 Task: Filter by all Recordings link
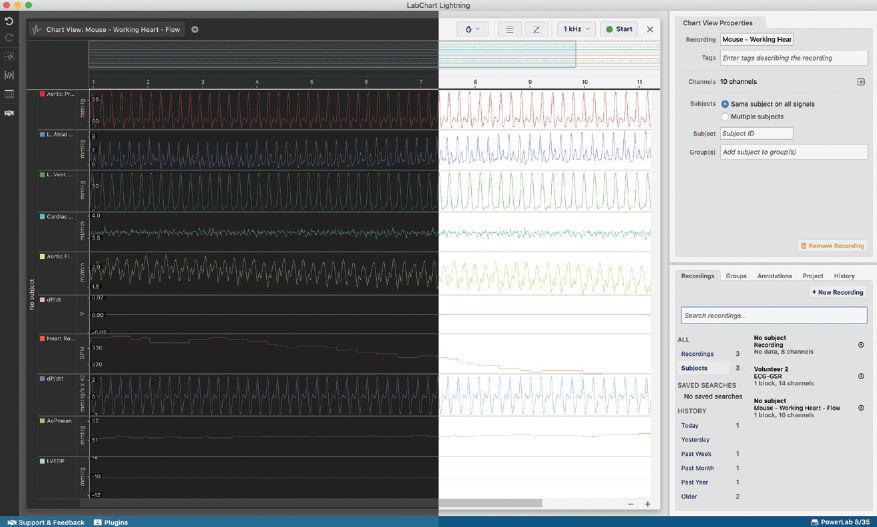(697, 354)
